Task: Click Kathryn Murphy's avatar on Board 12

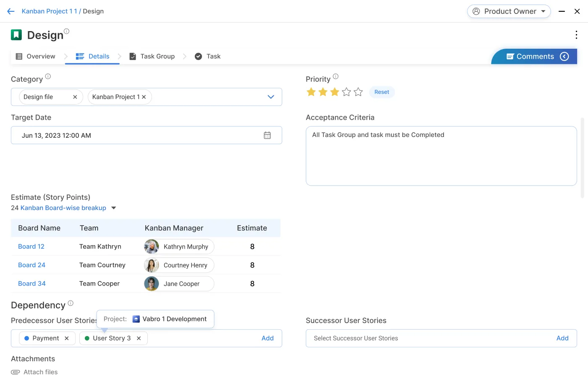Action: [151, 247]
